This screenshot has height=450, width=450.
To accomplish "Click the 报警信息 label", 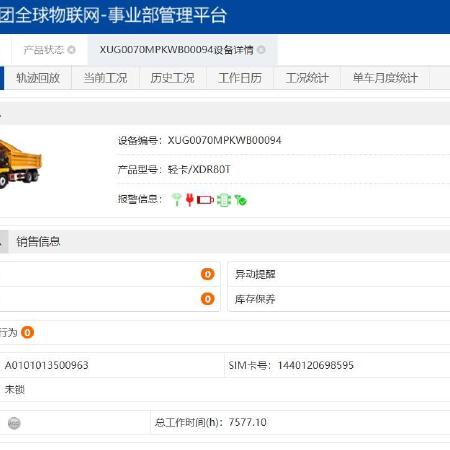I will coord(140,199).
